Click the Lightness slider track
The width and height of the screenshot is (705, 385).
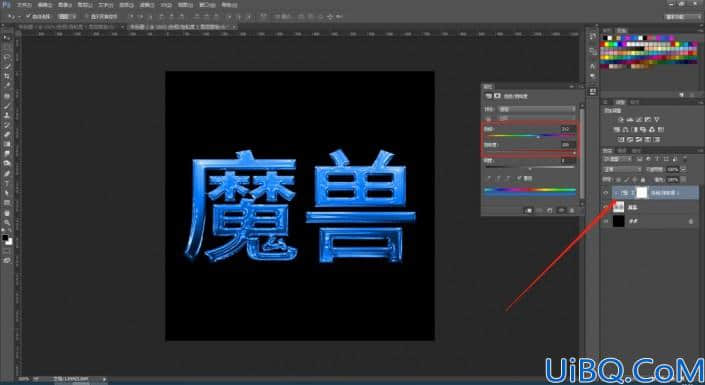click(531, 167)
